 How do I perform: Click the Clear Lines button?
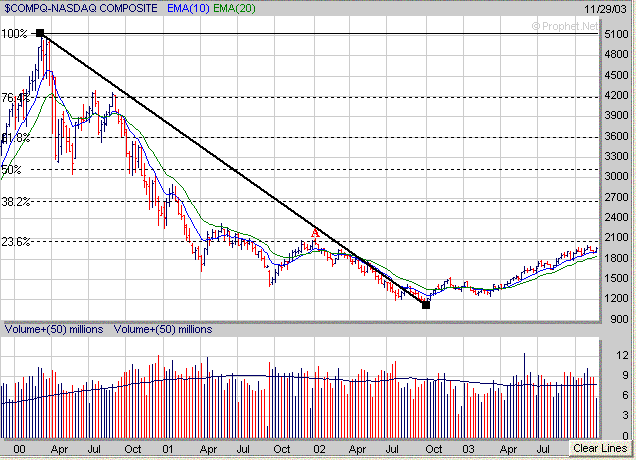(x=600, y=448)
